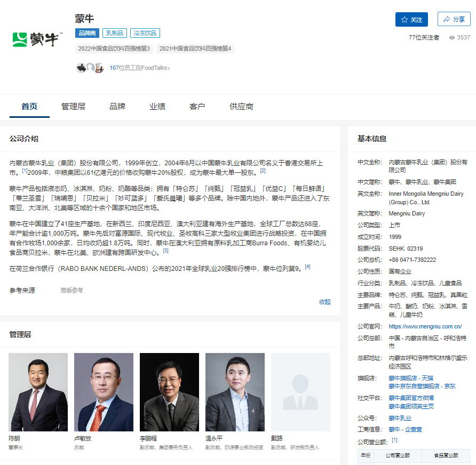Click the eye view-count icon
Image resolution: width=476 pixels, height=465 pixels.
[451, 38]
